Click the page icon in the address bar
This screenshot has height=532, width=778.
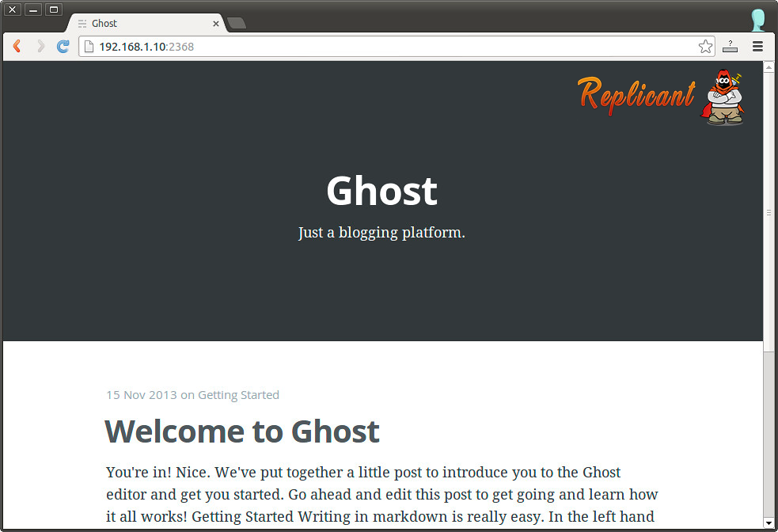pyautogui.click(x=89, y=47)
